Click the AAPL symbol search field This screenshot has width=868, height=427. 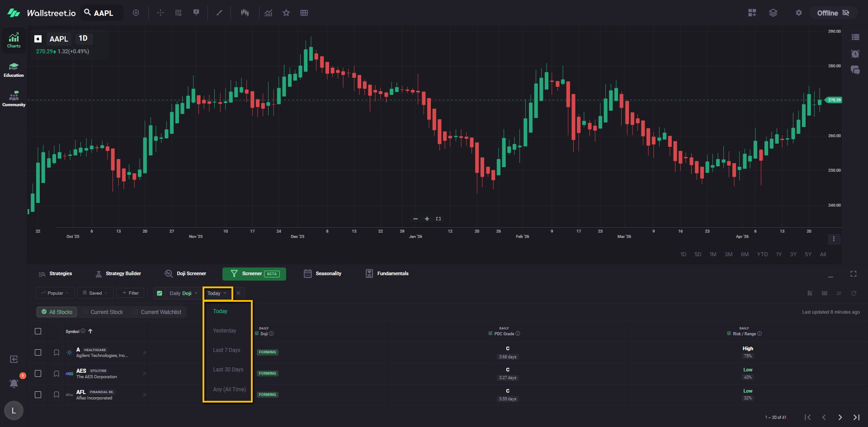click(103, 13)
